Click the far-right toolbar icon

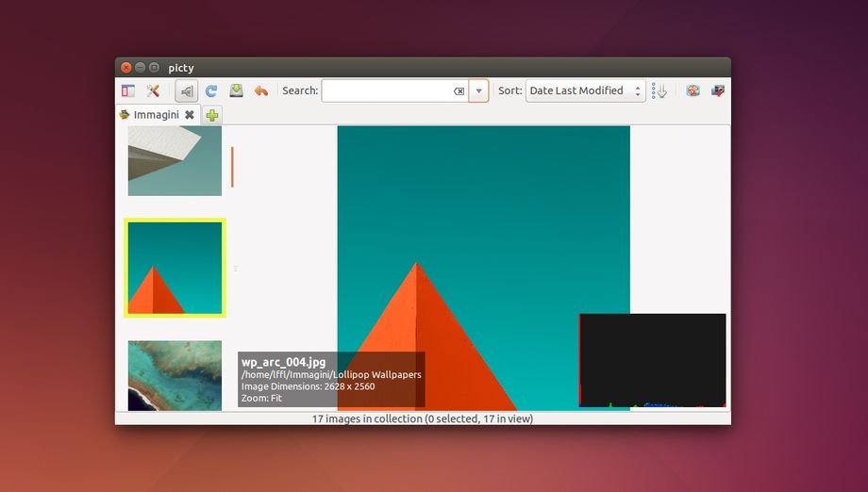(718, 91)
